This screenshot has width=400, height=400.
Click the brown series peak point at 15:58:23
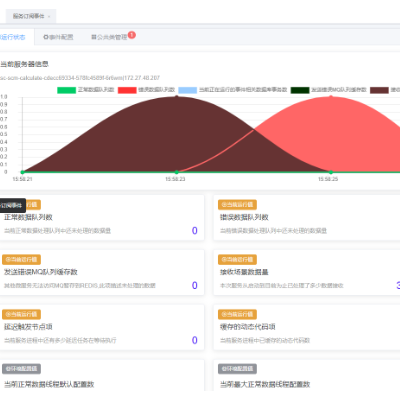pyautogui.click(x=177, y=97)
